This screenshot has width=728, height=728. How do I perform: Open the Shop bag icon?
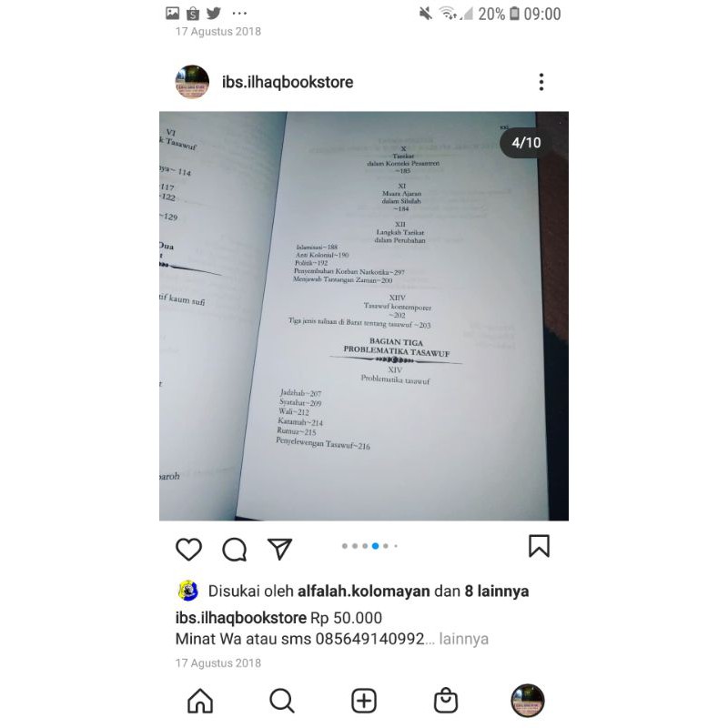[446, 700]
